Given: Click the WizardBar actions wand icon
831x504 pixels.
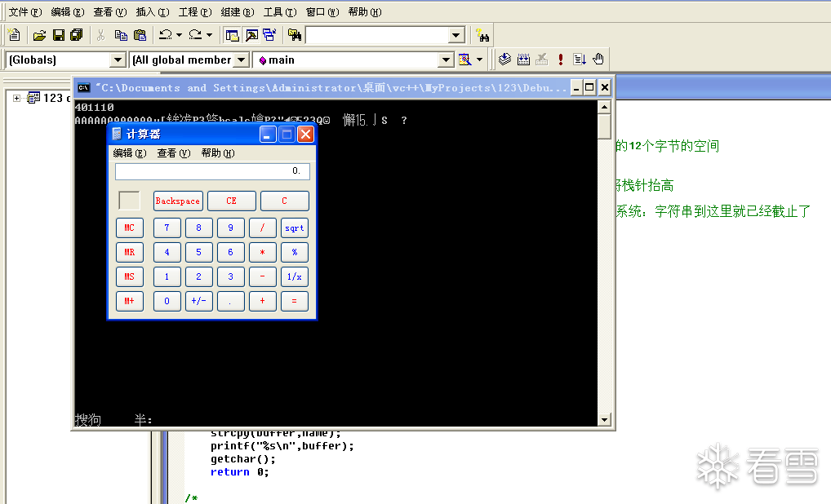Looking at the screenshot, I should click(x=464, y=60).
